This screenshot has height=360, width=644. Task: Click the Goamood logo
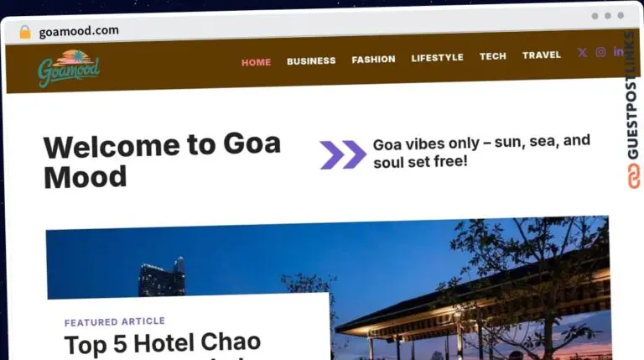click(x=69, y=68)
